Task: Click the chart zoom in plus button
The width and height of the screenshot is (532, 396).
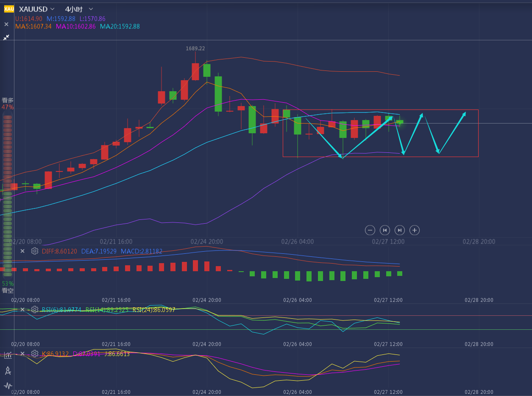Action: [x=415, y=230]
